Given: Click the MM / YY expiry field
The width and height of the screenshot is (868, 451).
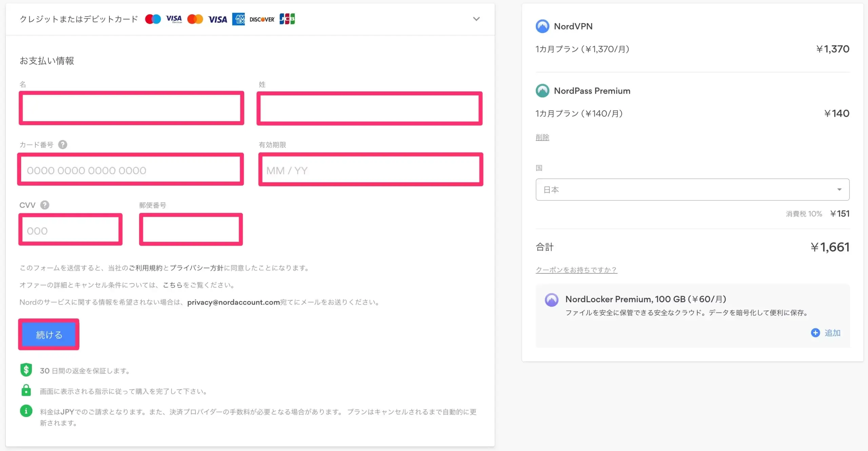Looking at the screenshot, I should point(371,170).
